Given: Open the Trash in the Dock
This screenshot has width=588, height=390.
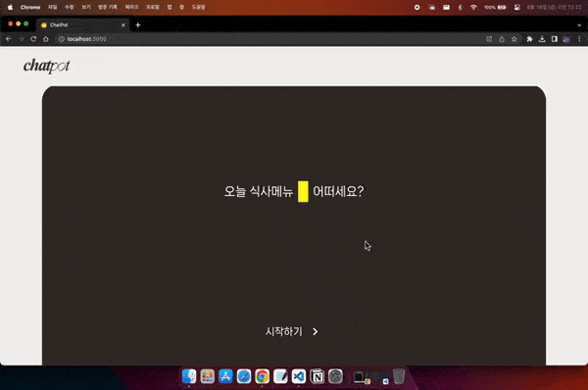Looking at the screenshot, I should tap(399, 376).
